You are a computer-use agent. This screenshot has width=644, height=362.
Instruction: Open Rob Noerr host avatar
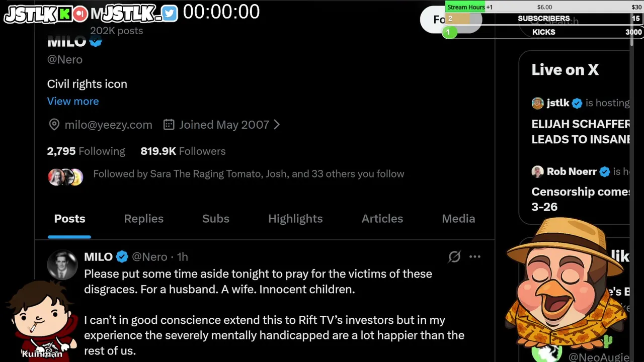[537, 171]
